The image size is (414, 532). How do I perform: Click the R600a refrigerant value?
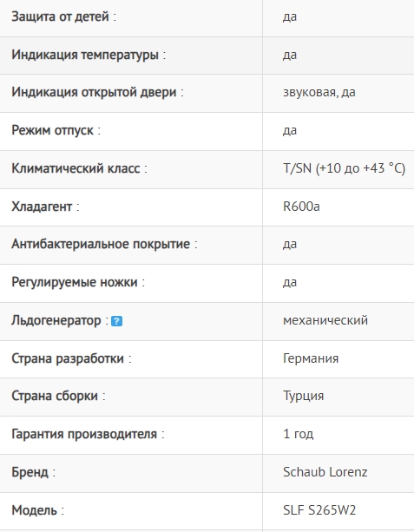click(301, 207)
